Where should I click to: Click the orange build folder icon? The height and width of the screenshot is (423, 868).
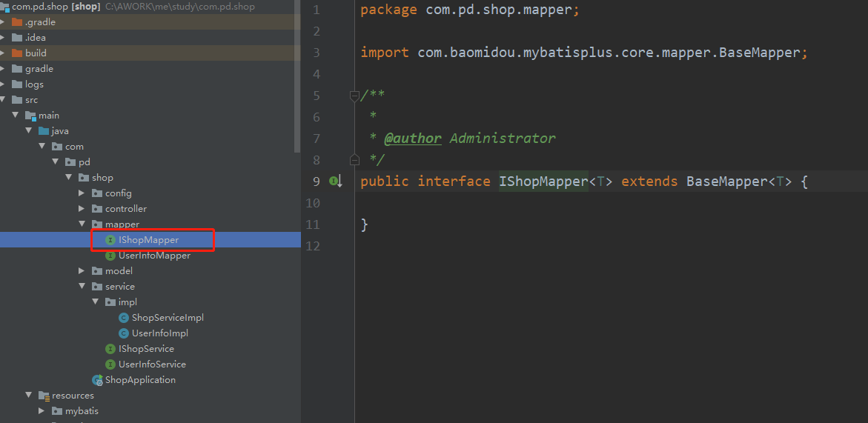coord(16,53)
